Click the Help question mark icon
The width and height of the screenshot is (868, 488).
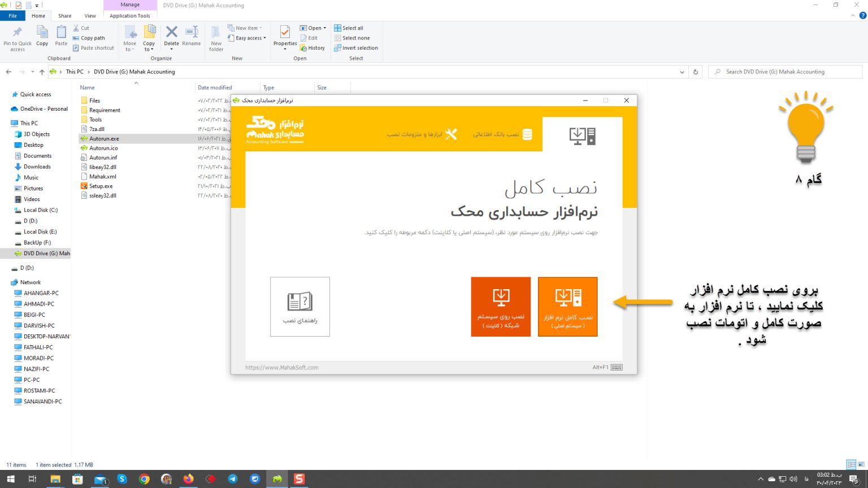[x=862, y=16]
